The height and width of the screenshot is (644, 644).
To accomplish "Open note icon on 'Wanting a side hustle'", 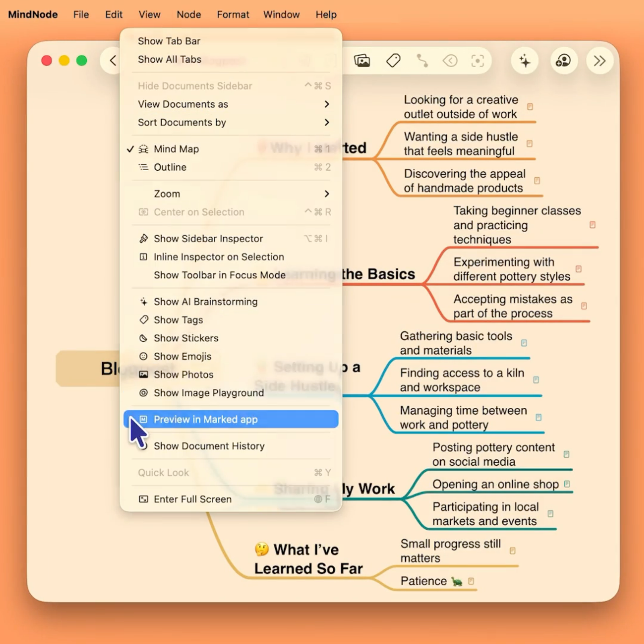I will 530,144.
